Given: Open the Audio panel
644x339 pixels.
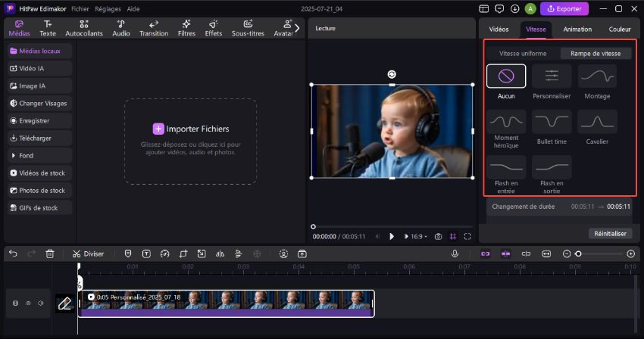Looking at the screenshot, I should 121,28.
